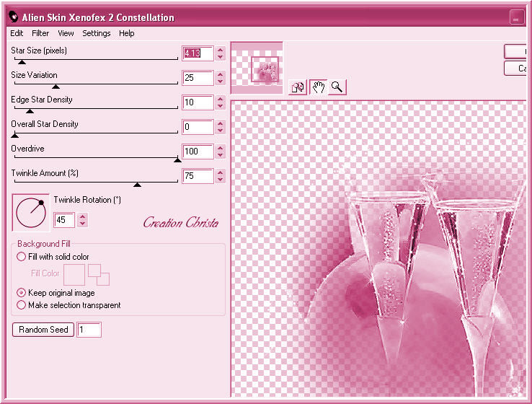Image resolution: width=532 pixels, height=404 pixels.
Task: Click the foreground/background color squares icon
Action: click(x=98, y=274)
